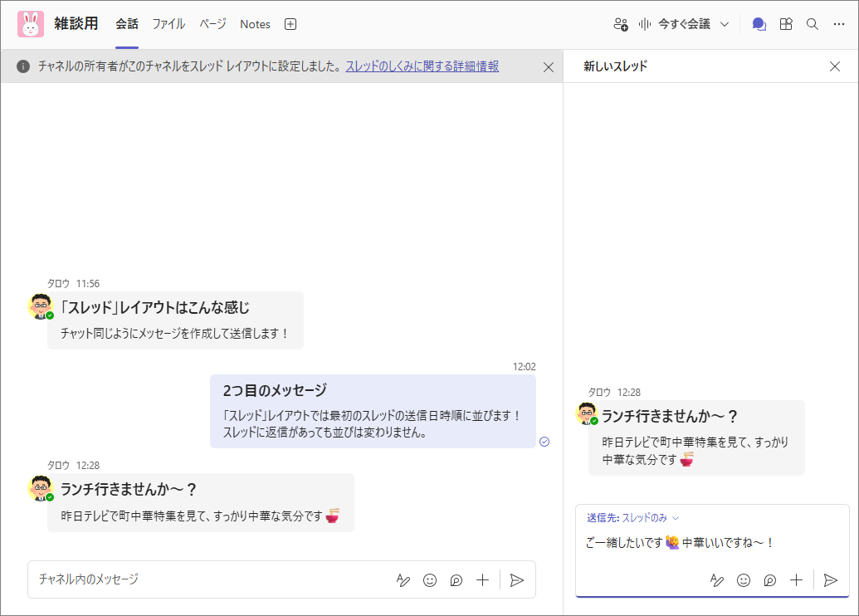
Task: Click the send arrow in thread reply box
Action: point(830,580)
